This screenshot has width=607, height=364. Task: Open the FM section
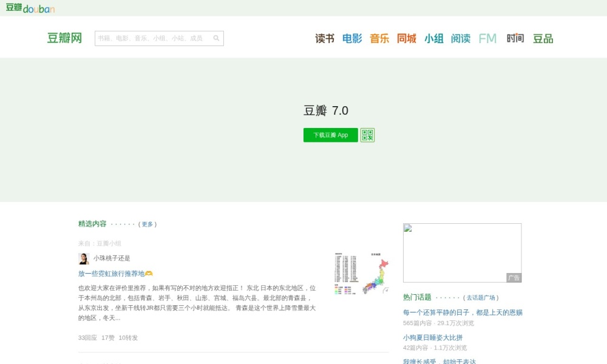[x=487, y=38]
